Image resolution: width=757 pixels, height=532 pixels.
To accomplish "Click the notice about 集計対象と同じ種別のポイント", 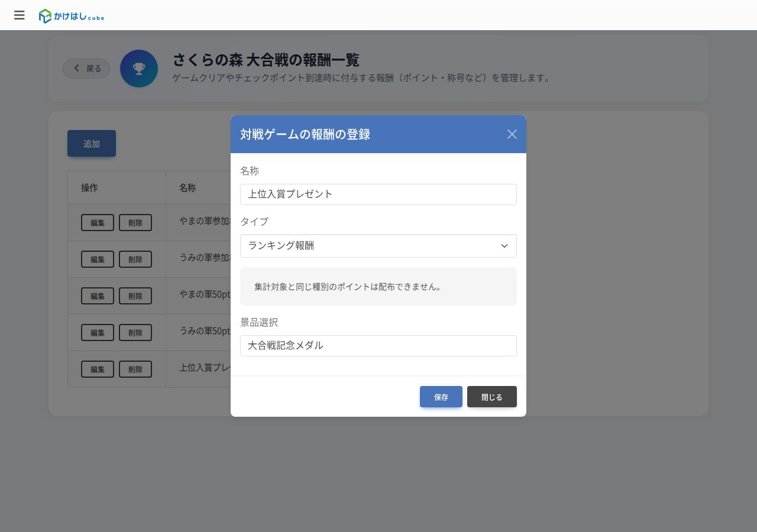I will [378, 287].
